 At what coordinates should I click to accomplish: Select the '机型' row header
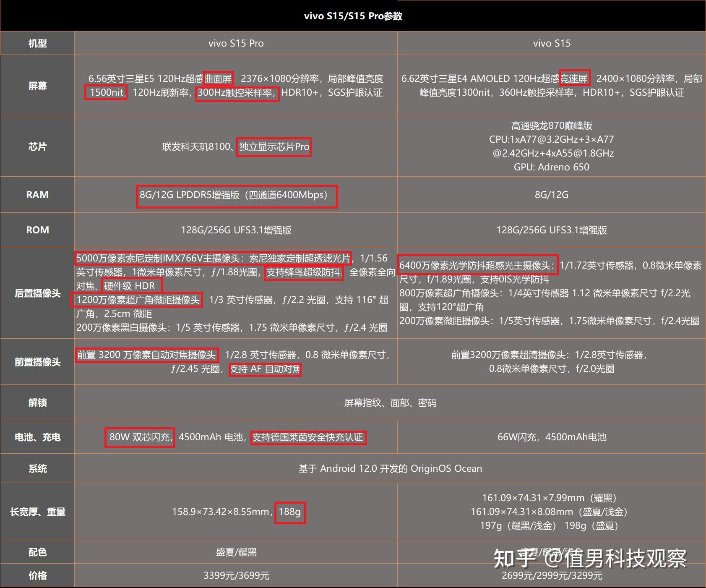coord(37,43)
